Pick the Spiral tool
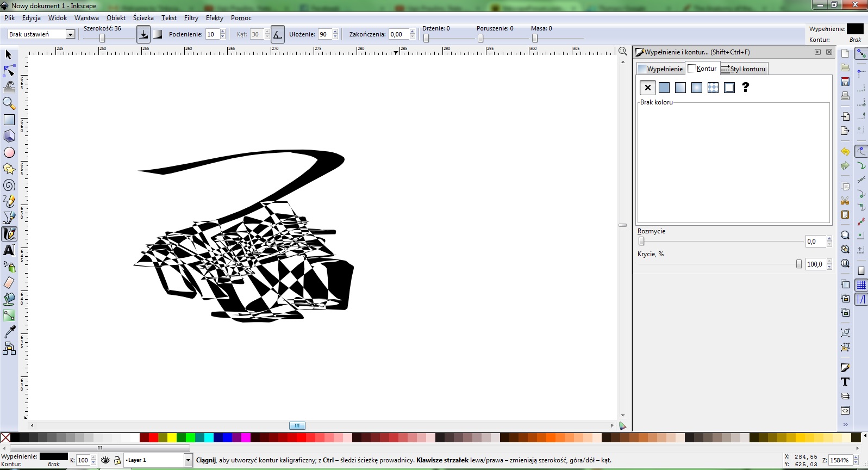Image resolution: width=868 pixels, height=470 pixels. [9, 185]
